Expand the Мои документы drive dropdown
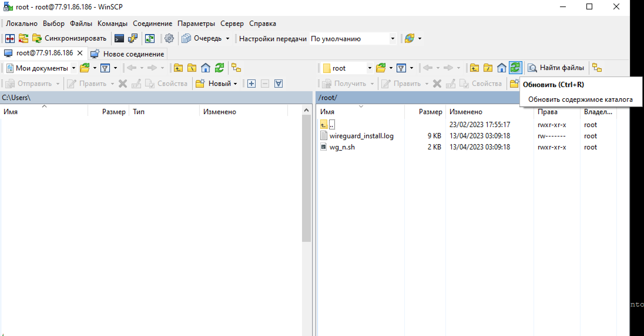 point(74,68)
